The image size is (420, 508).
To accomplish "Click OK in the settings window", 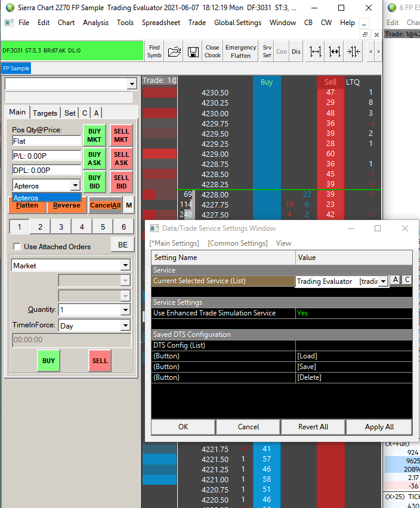I will [183, 427].
